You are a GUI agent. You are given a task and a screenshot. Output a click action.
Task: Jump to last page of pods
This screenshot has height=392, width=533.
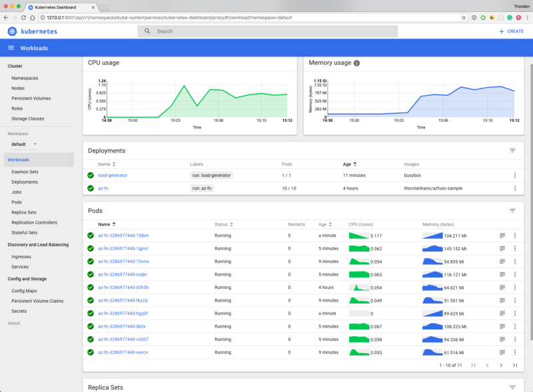[x=515, y=365]
